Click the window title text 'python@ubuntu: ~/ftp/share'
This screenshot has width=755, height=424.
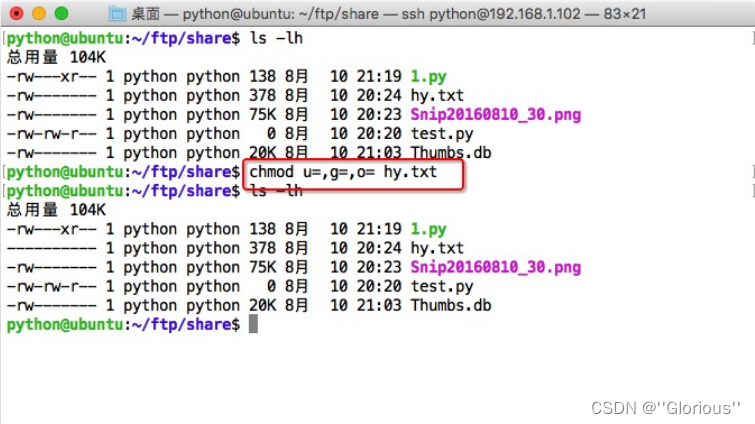pos(281,14)
